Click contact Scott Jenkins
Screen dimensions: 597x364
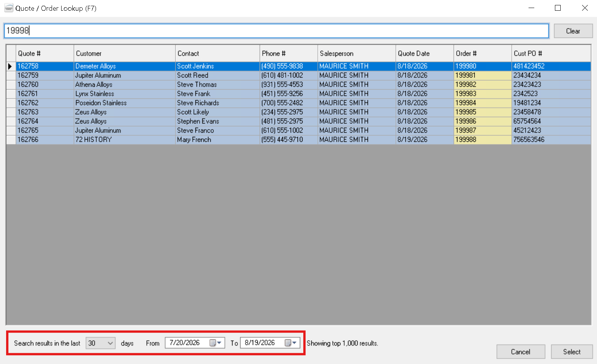[218, 66]
